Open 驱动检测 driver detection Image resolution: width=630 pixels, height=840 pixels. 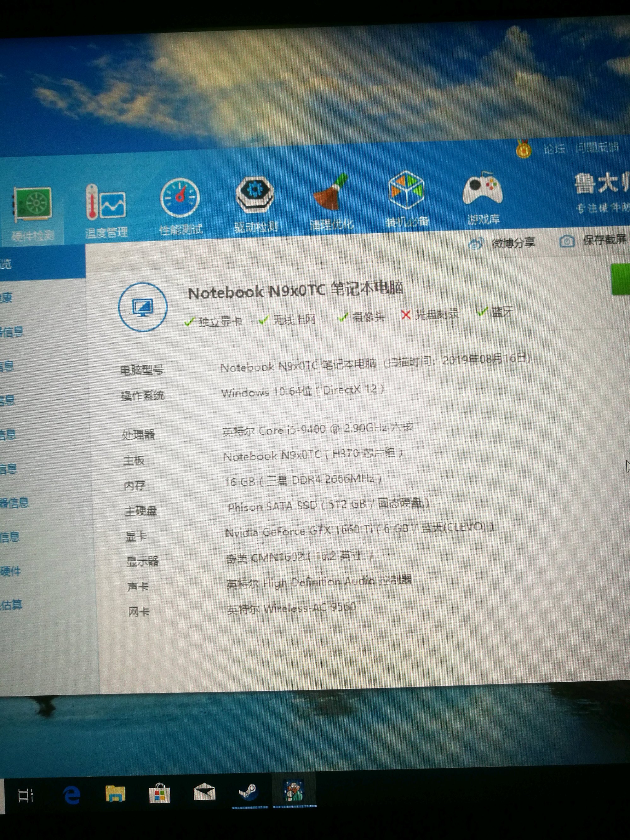(x=255, y=204)
